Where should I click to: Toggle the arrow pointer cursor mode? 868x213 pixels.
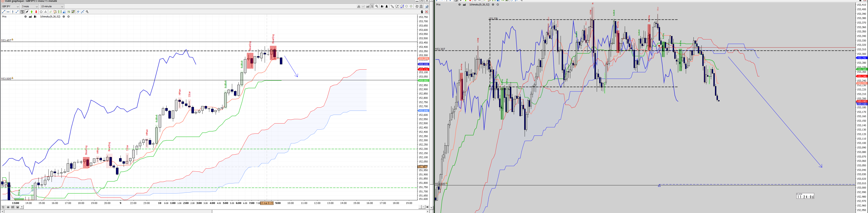click(x=392, y=6)
